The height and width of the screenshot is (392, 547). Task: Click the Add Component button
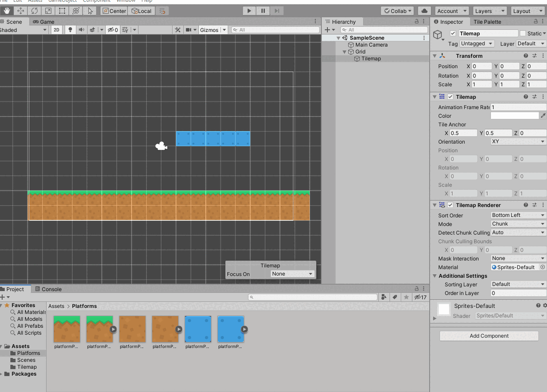[x=489, y=336]
